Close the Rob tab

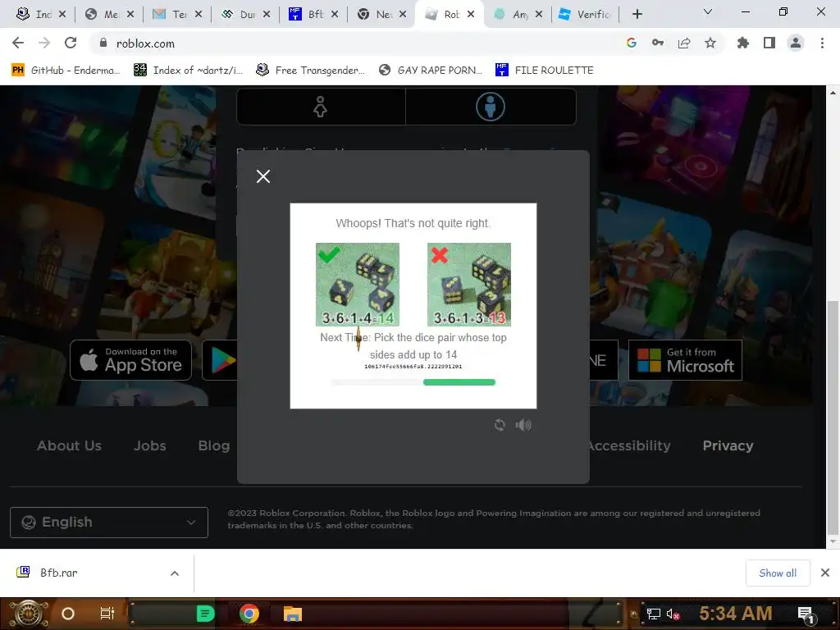click(x=471, y=15)
